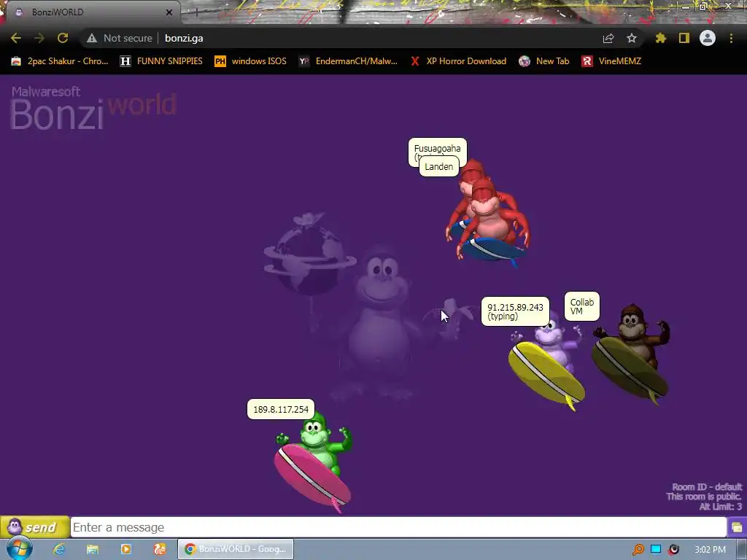Go back in Chrome
747x560 pixels.
click(16, 38)
